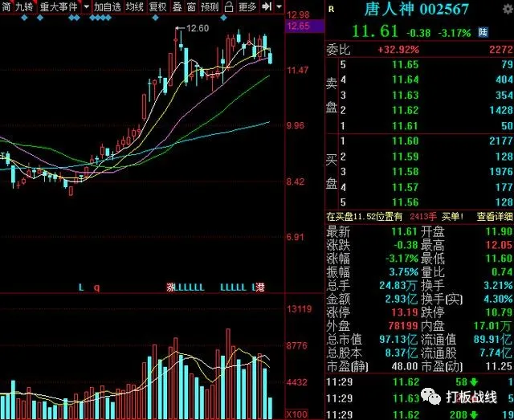Toggle the 简 simplified view button
514x420 pixels.
tap(6, 6)
